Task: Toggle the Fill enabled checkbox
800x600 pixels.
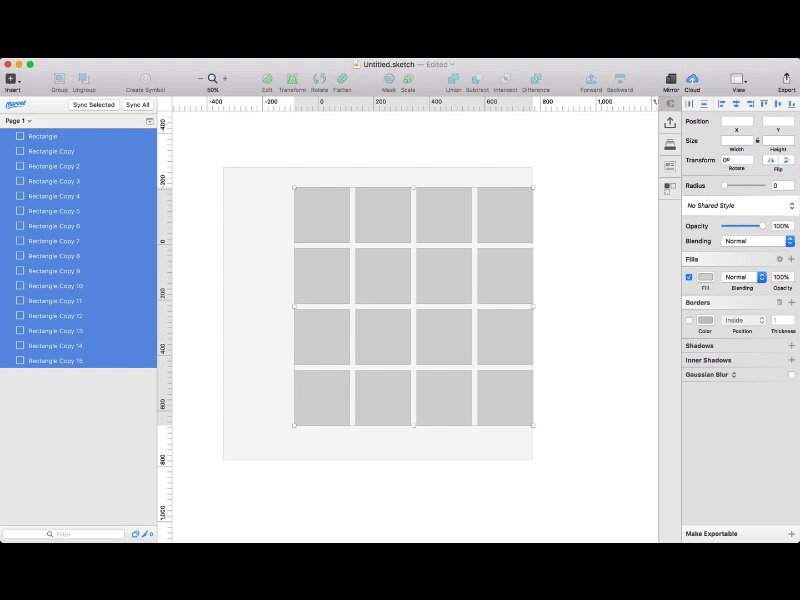Action: 689,277
